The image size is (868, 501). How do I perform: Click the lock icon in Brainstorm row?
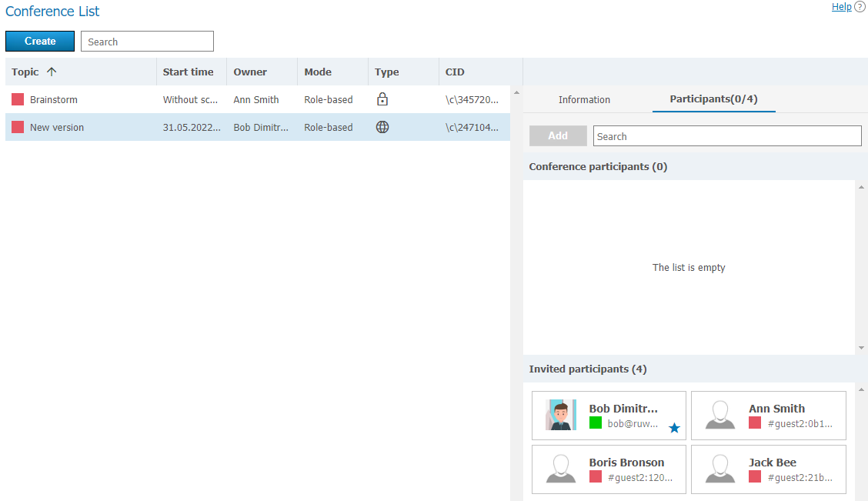point(382,99)
